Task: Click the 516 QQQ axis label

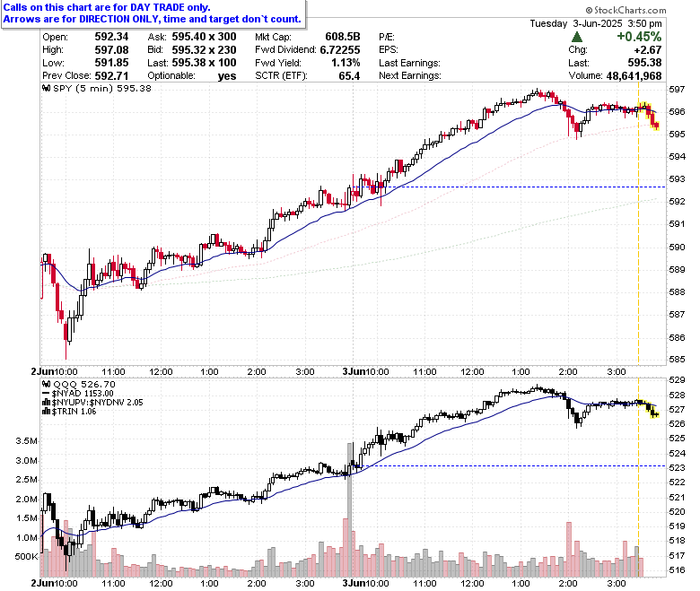Action: coord(677,570)
